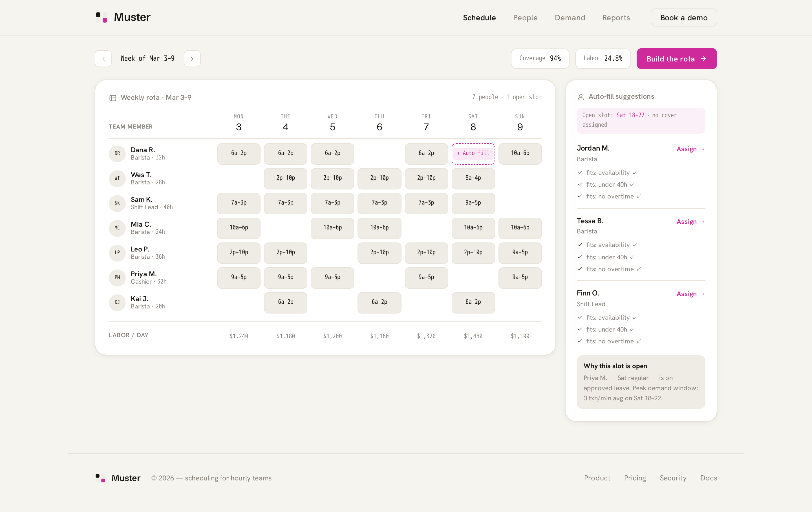Click the Muster logo in the footer
The width and height of the screenshot is (812, 512).
tap(118, 478)
